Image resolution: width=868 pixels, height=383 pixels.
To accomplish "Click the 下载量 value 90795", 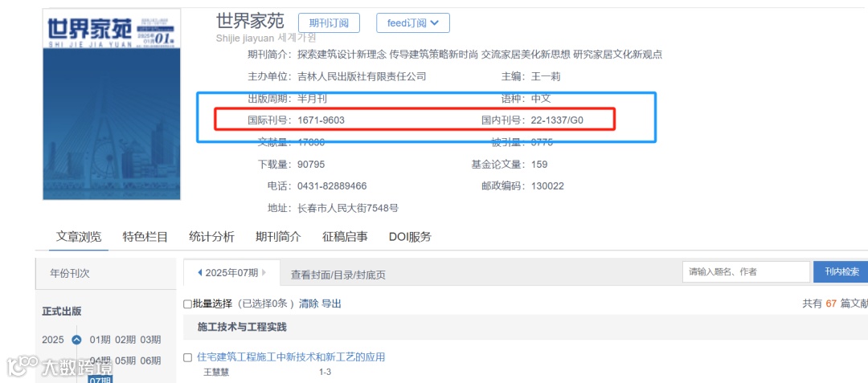I will (x=311, y=164).
